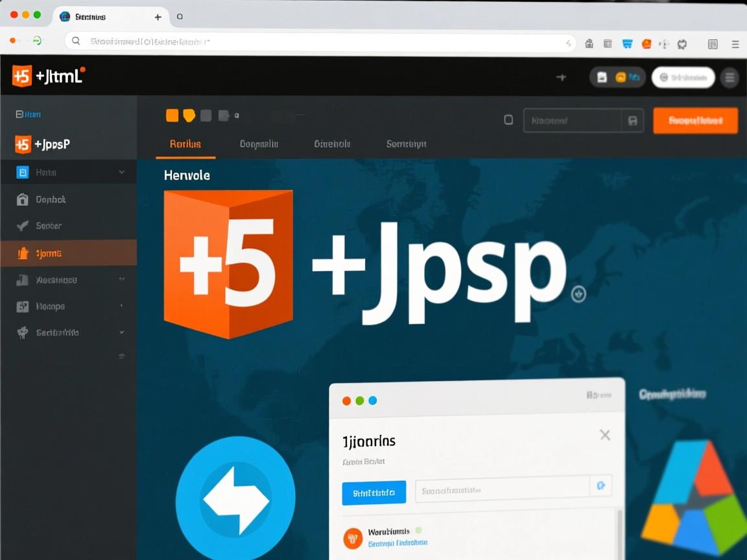Viewport: 747px width, 560px height.
Task: Click the checkmark System icon in sidebar
Action: (22, 226)
